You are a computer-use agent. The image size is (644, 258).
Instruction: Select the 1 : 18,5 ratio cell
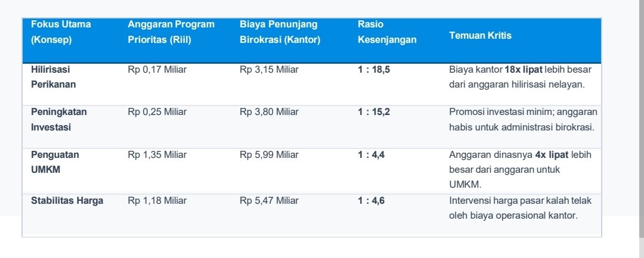click(x=374, y=70)
